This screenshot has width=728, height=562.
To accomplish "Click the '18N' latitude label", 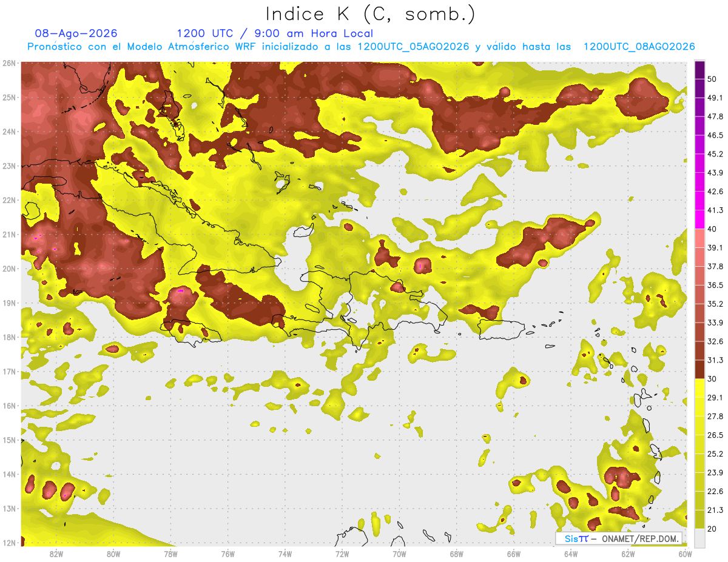I will tap(9, 337).
